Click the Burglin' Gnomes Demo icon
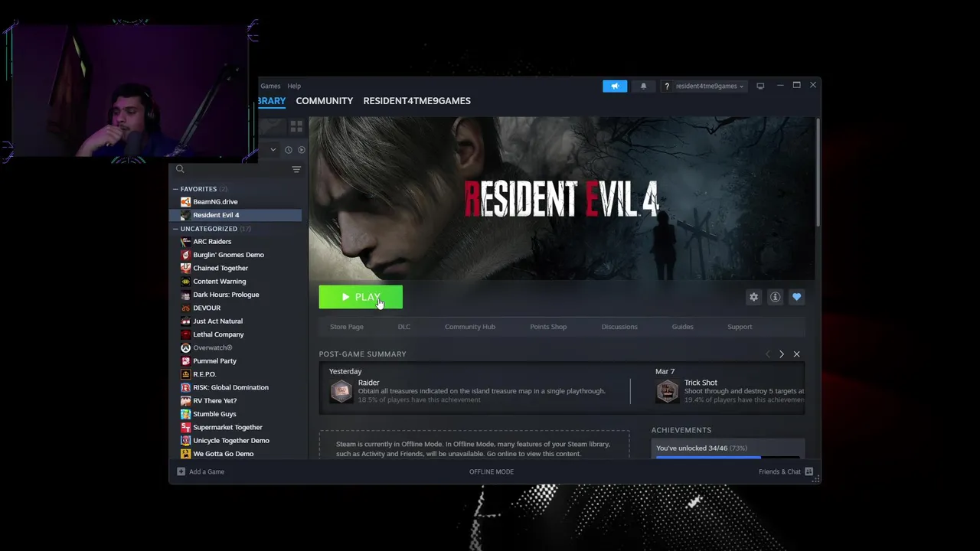This screenshot has height=551, width=980. (x=185, y=255)
